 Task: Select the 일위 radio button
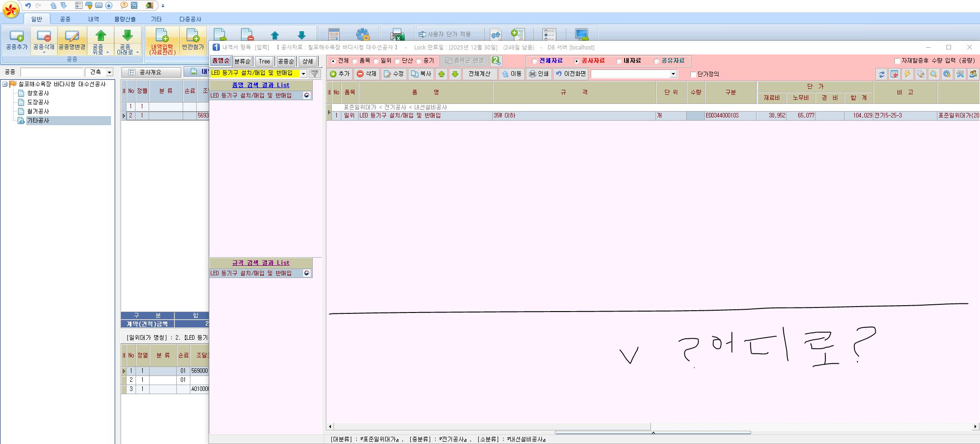376,61
